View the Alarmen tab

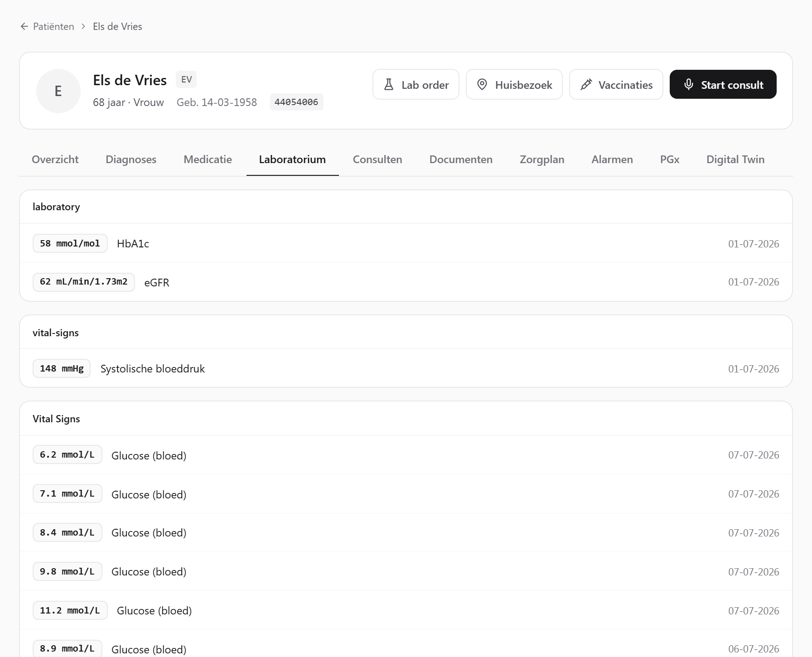tap(612, 159)
